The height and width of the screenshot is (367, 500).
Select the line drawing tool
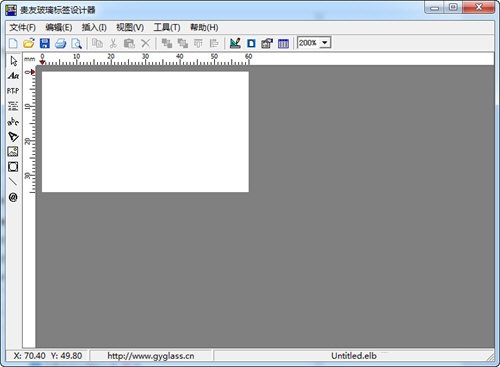pyautogui.click(x=13, y=182)
